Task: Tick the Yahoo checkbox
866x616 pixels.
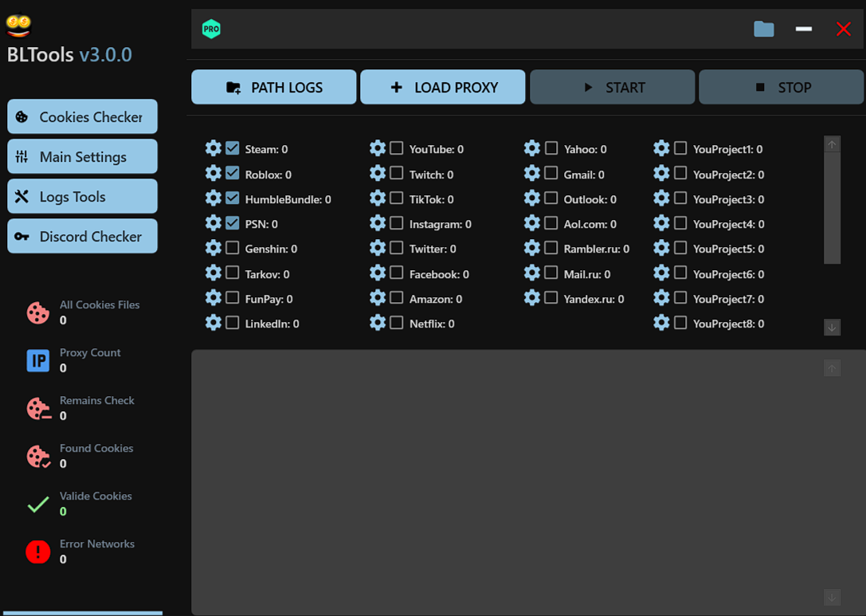Action: [x=551, y=148]
